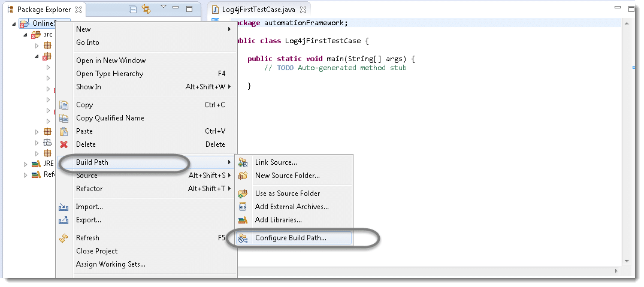Click the Refresh icon in context menu
Screen dimensions: 644x287
tap(64, 238)
